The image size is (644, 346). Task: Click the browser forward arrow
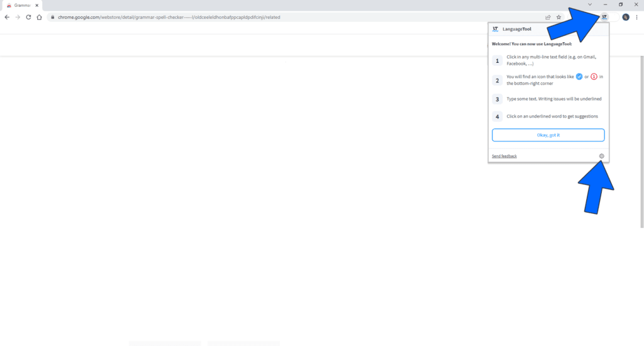point(18,17)
